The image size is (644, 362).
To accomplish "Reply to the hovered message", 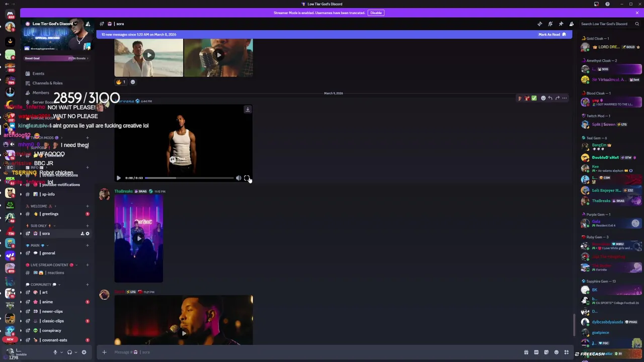I will coord(550,98).
